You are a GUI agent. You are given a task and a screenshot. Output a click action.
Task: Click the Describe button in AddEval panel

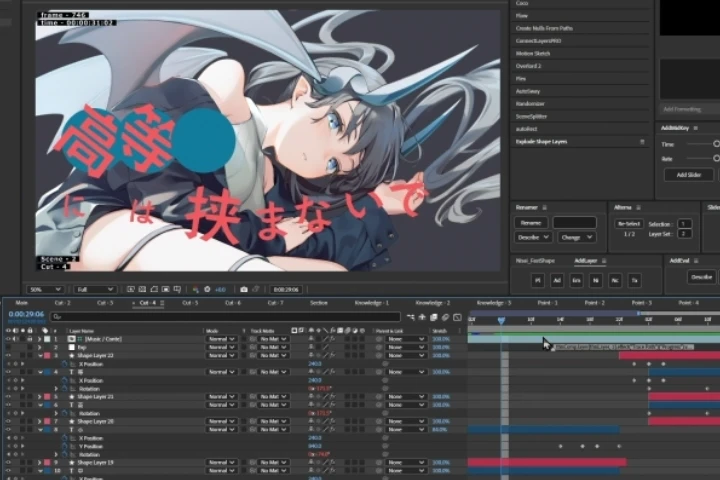pyautogui.click(x=701, y=277)
